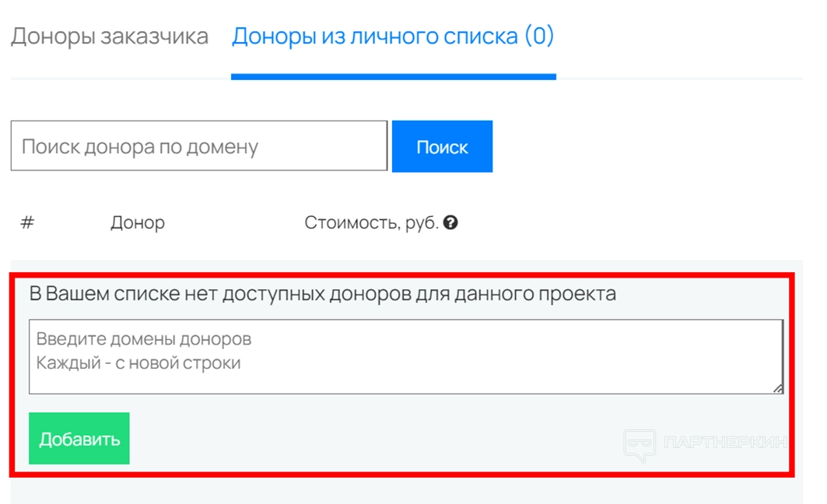Image resolution: width=827 pixels, height=504 pixels.
Task: Click the textarea resize handle corner
Action: [x=778, y=387]
